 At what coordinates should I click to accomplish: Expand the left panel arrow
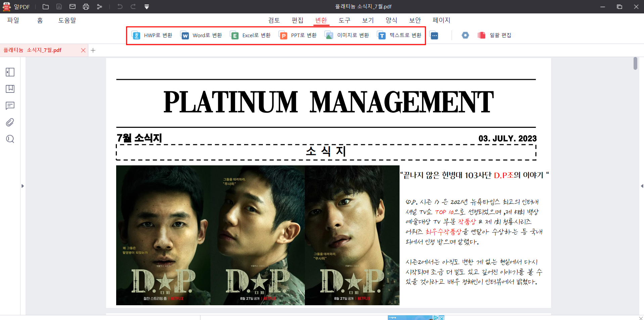point(22,186)
